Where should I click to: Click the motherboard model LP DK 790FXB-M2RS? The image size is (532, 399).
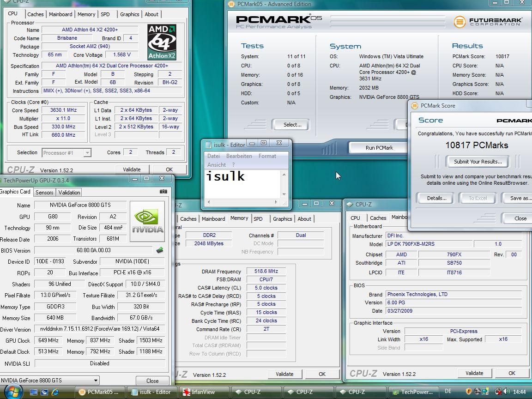[429, 244]
